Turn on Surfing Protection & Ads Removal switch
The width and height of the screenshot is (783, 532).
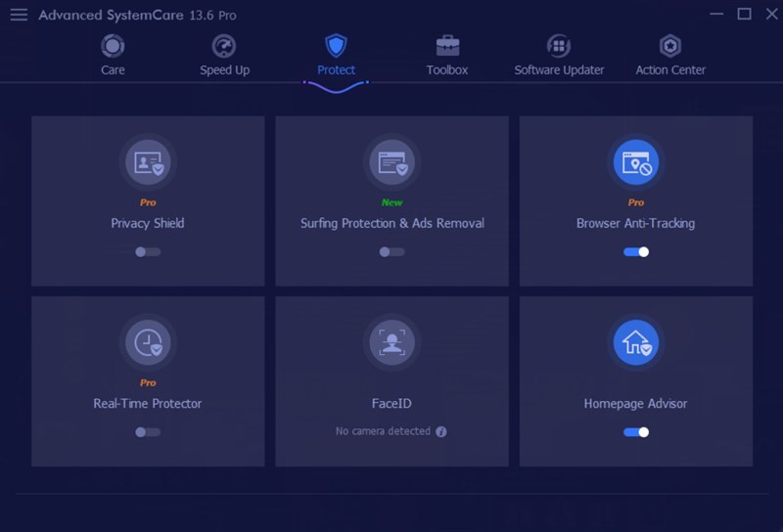point(392,252)
